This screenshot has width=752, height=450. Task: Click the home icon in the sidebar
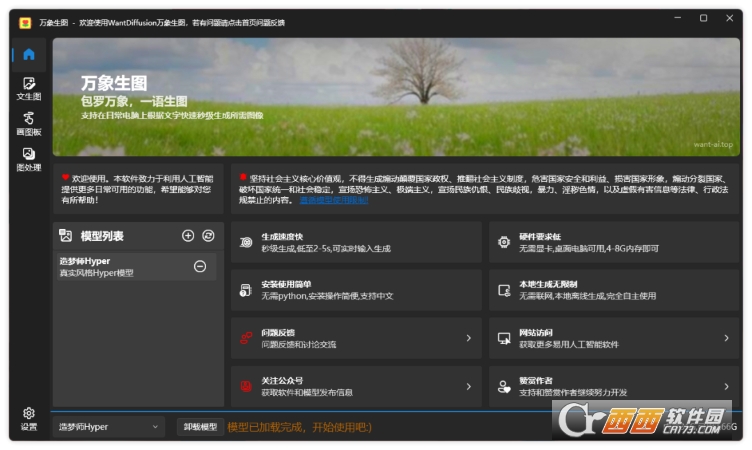click(x=28, y=54)
